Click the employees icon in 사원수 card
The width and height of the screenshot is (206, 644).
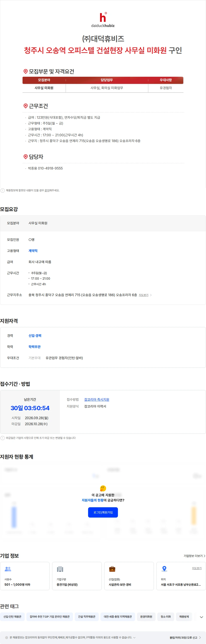coord(8,569)
